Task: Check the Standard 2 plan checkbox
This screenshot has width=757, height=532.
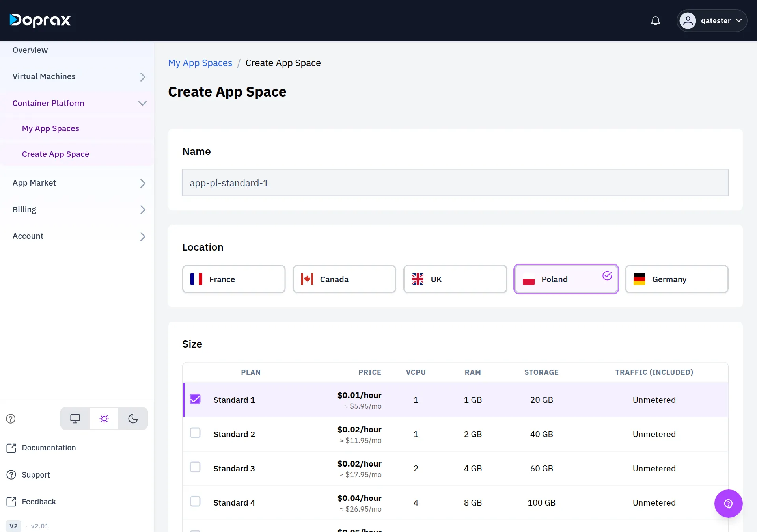Action: click(x=195, y=433)
